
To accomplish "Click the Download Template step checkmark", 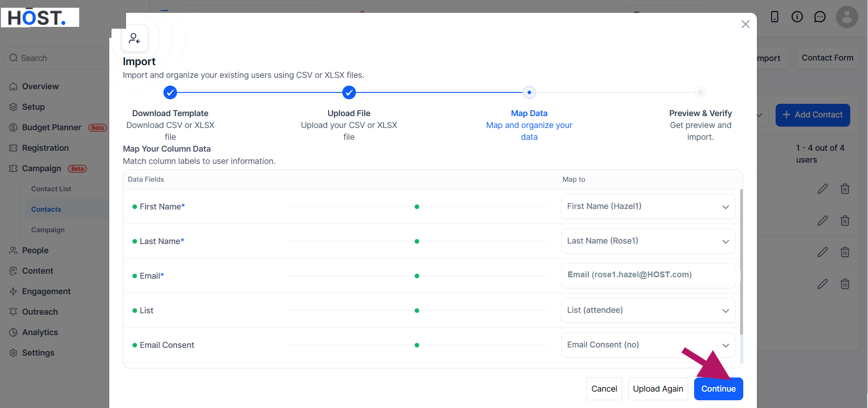I will [x=170, y=92].
